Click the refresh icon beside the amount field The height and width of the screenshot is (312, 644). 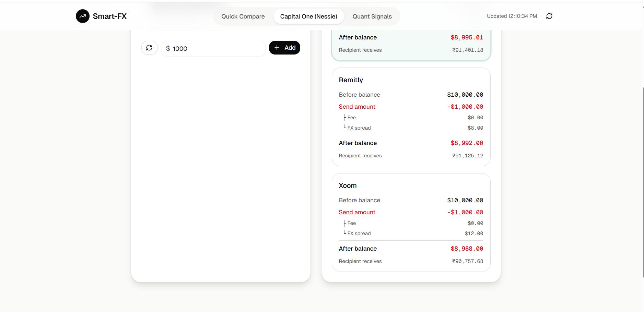coord(149,48)
